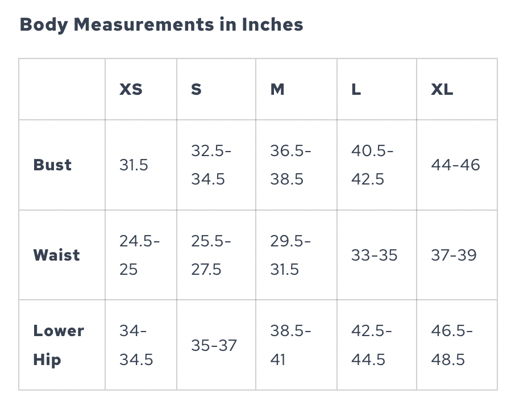Select the XS waist range 24.5-25
Viewport: 532px width, 419px height.
pyautogui.click(x=139, y=255)
